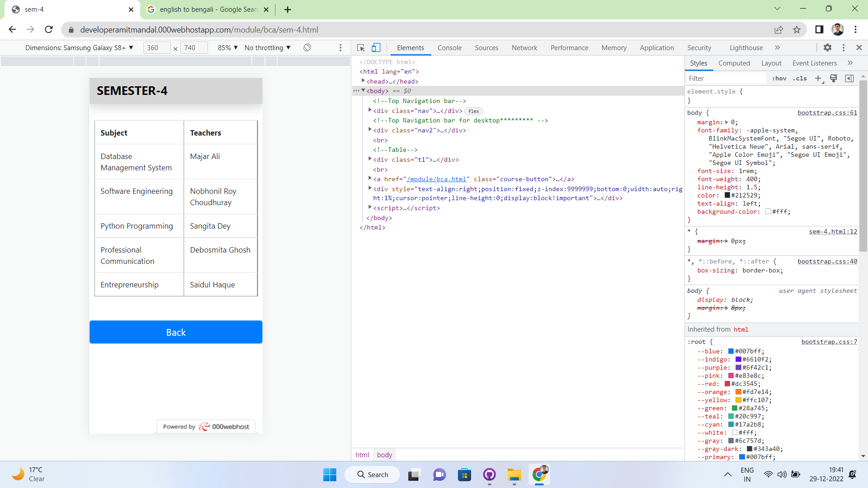Click the --blue color swatch
The width and height of the screenshot is (868, 488).
pyautogui.click(x=731, y=351)
